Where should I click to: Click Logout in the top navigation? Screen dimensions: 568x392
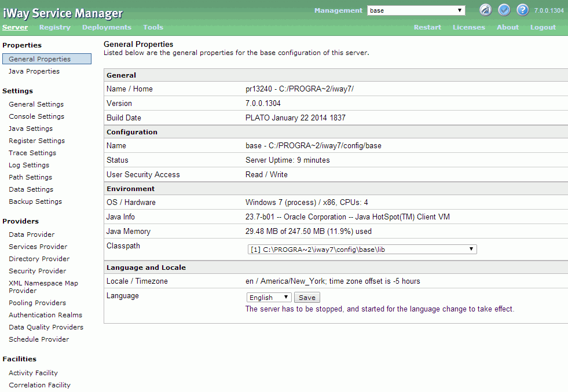[x=543, y=27]
